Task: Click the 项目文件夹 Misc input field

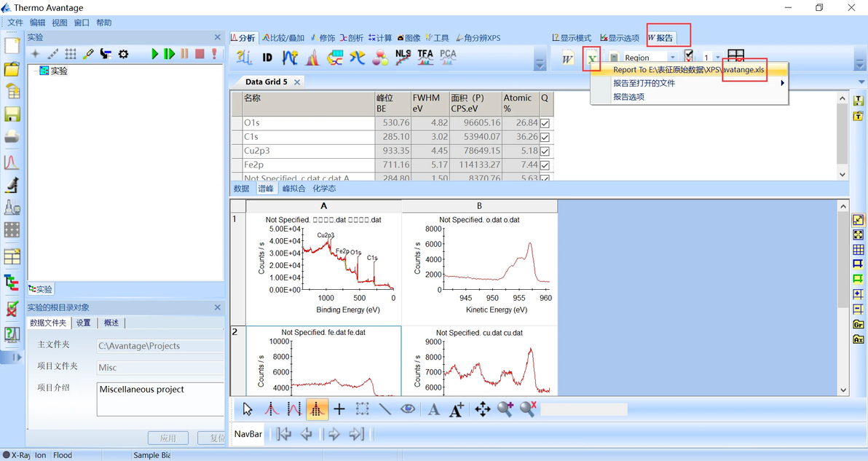Action: pyautogui.click(x=160, y=368)
